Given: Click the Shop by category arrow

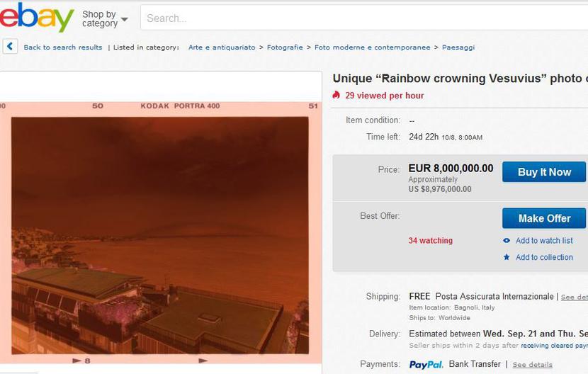Looking at the screenshot, I should point(125,19).
